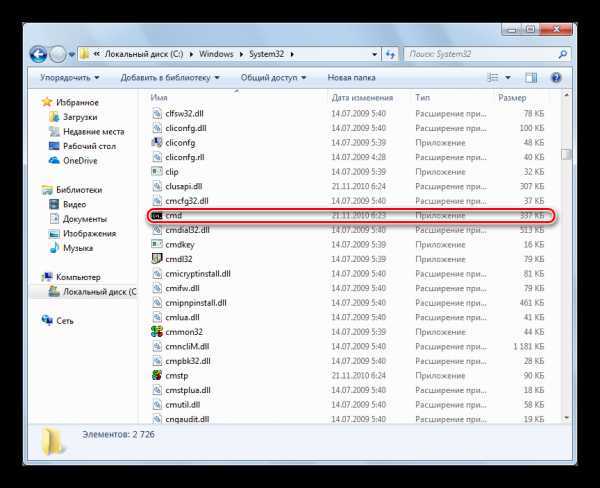Click the file list scrollbar thumb
The width and height of the screenshot is (600, 488).
point(566,154)
